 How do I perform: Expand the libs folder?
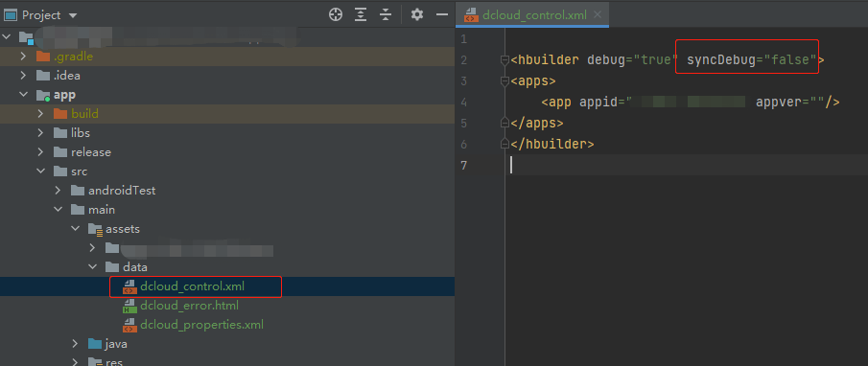(40, 132)
